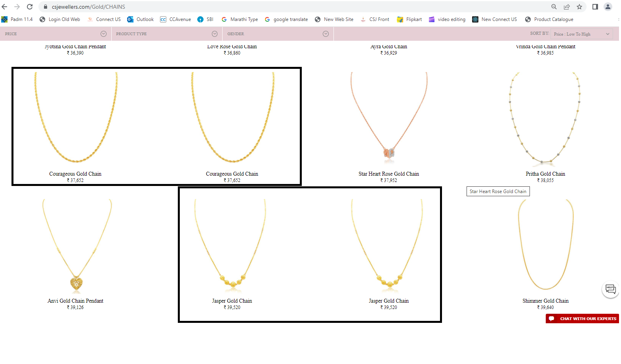Click the address bar URL
Viewport: 621px width, 364px height.
coord(88,7)
